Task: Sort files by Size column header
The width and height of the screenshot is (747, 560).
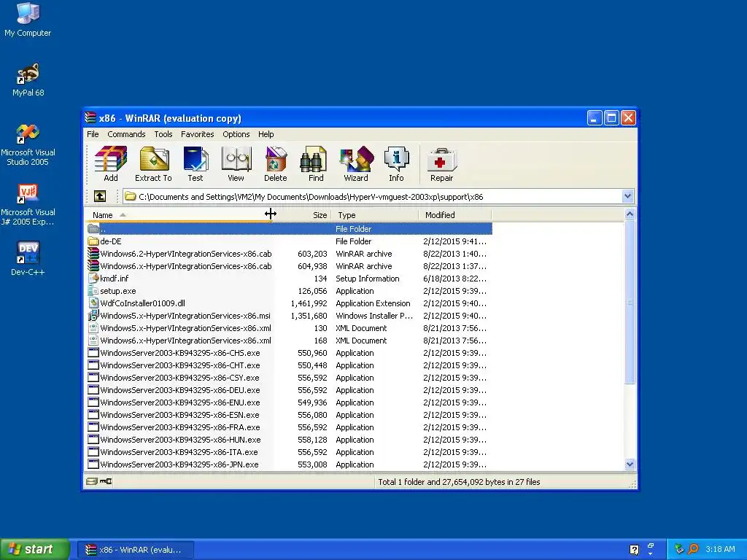Action: 301,215
